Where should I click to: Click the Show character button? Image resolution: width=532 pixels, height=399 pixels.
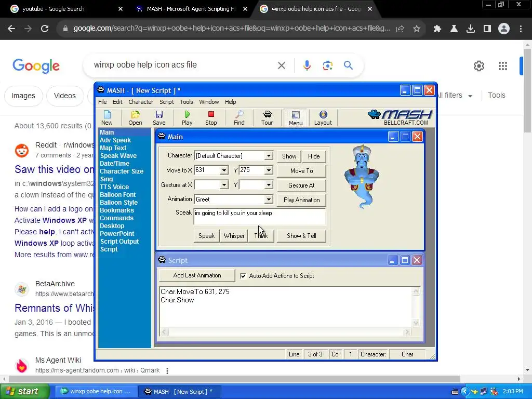coord(289,156)
